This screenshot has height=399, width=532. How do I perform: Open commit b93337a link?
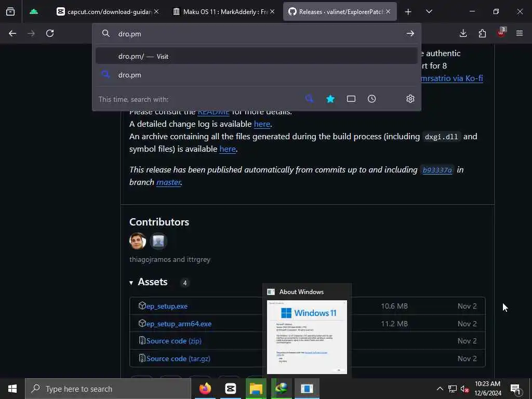click(x=437, y=170)
